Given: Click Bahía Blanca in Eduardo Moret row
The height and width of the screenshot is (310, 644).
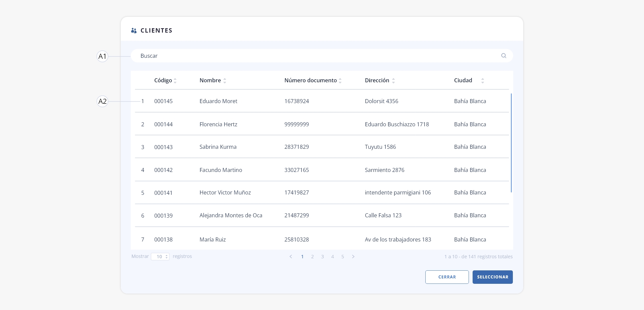Looking at the screenshot, I should [x=470, y=101].
